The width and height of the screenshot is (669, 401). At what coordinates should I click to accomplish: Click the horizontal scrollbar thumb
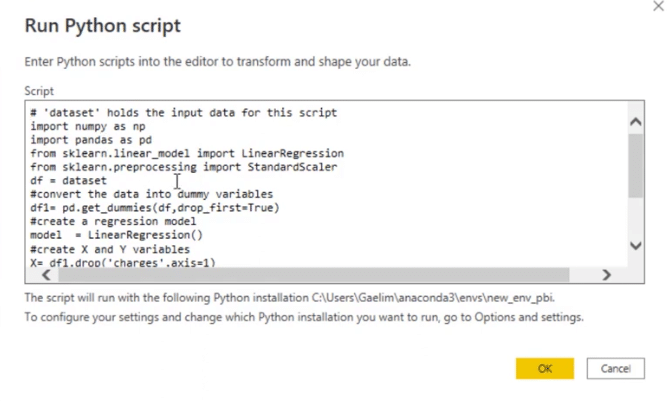[x=314, y=275]
